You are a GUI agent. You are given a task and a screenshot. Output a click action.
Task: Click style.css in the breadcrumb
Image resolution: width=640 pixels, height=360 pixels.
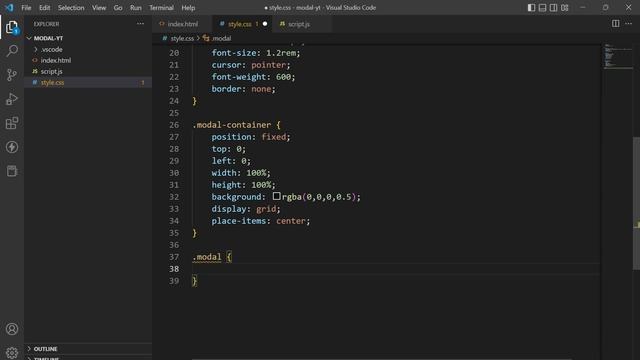point(182,38)
